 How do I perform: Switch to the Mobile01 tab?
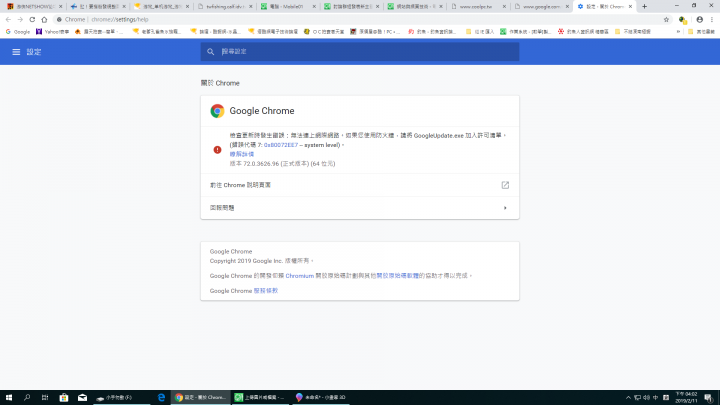coord(287,6)
